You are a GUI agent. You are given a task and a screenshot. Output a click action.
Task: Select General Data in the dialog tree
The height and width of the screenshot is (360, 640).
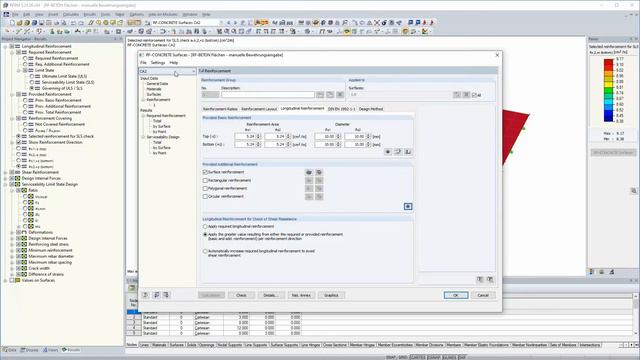(157, 84)
